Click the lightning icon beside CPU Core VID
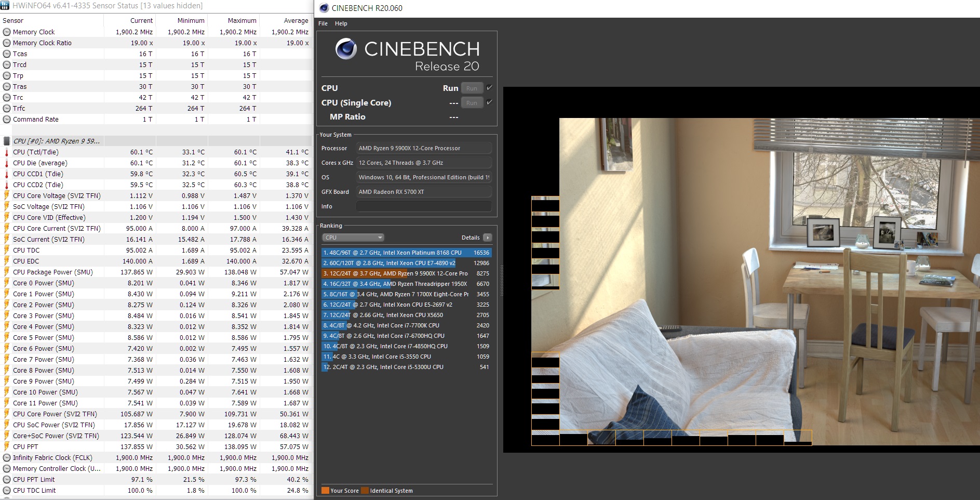Image resolution: width=980 pixels, height=500 pixels. 7,218
